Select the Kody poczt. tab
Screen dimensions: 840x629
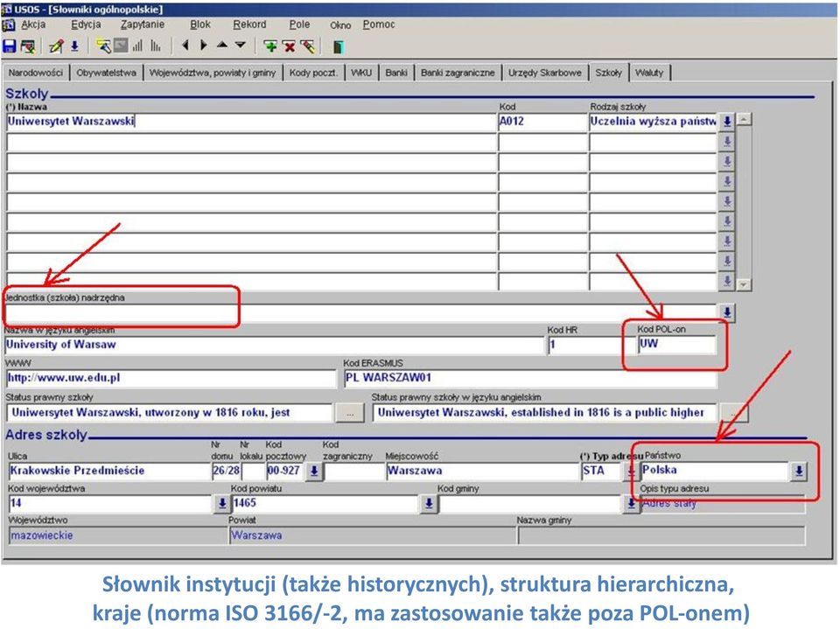click(x=314, y=73)
